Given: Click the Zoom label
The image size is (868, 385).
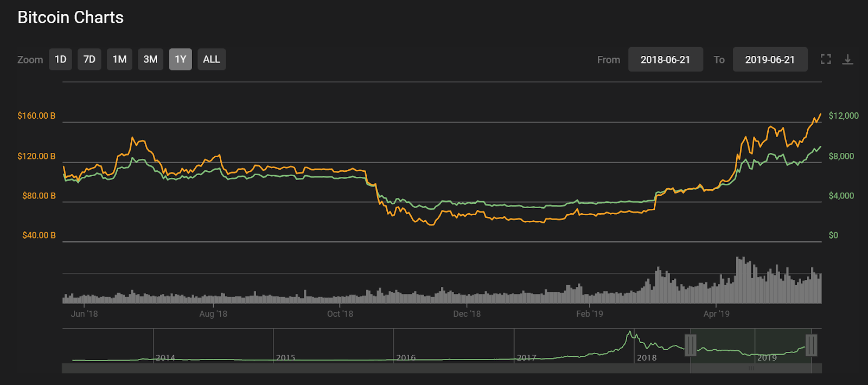Looking at the screenshot, I should (30, 60).
